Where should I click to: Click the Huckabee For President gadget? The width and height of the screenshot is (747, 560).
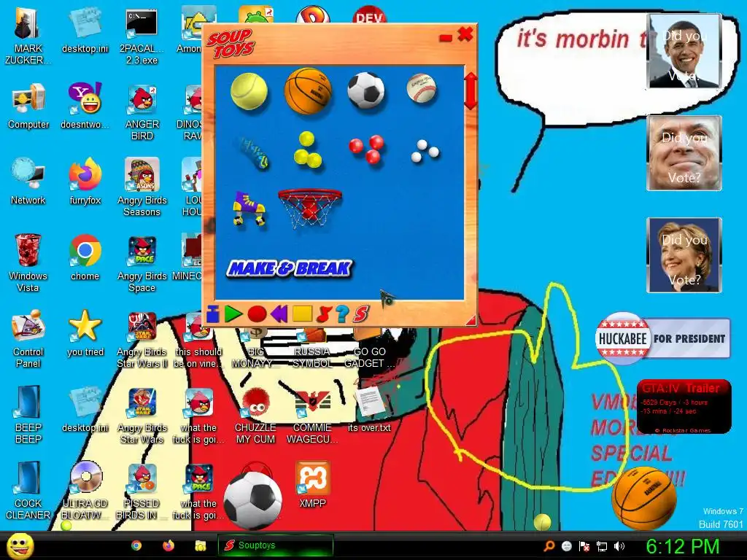pos(662,338)
